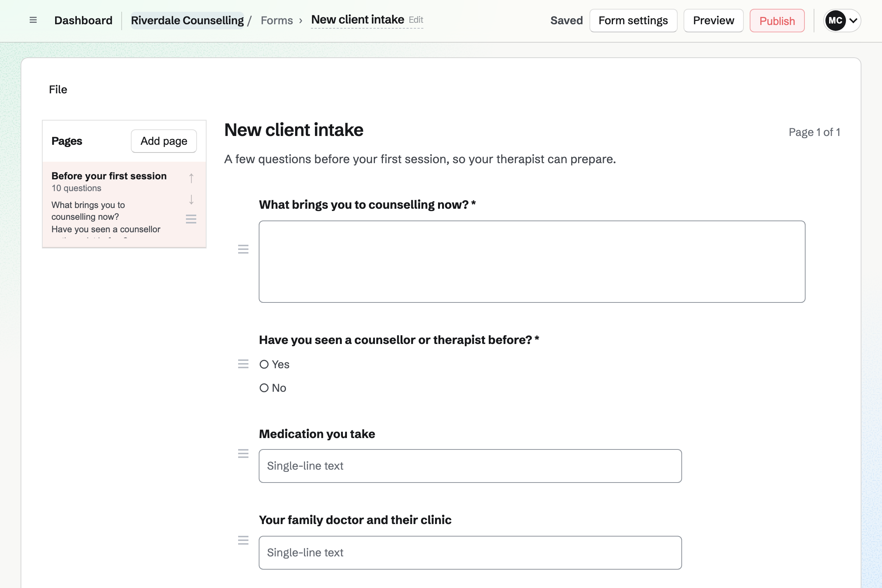Expand the account menu chevron

point(853,21)
